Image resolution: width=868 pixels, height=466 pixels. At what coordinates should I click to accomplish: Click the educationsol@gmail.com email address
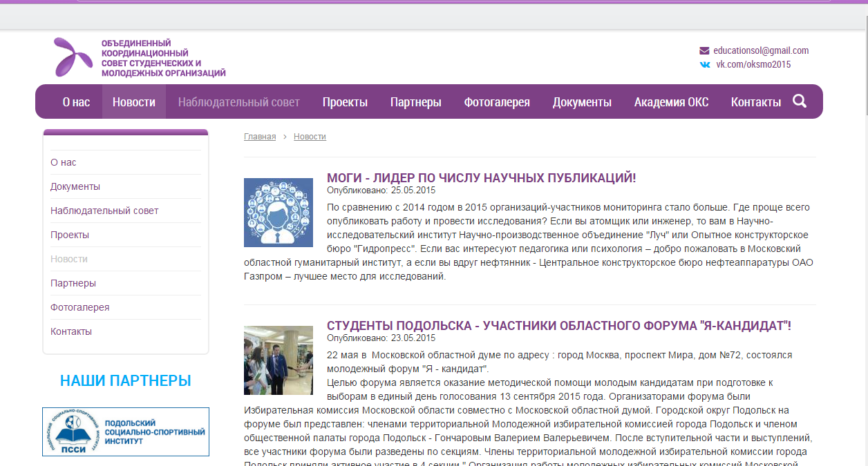[761, 50]
